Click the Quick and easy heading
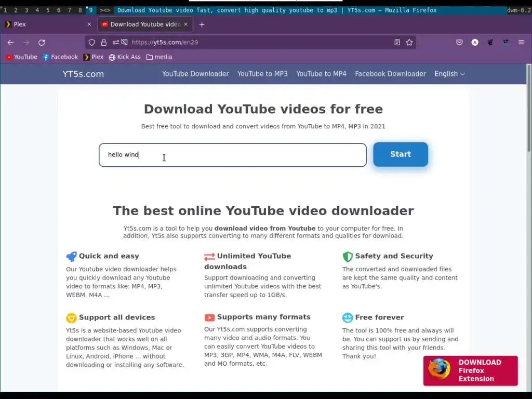This screenshot has width=532, height=399. 109,256
